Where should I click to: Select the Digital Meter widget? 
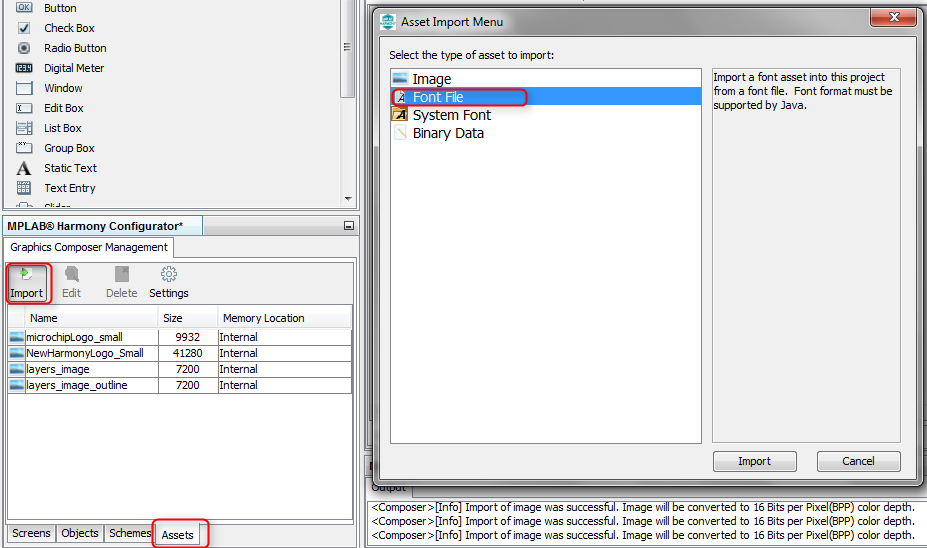73,68
